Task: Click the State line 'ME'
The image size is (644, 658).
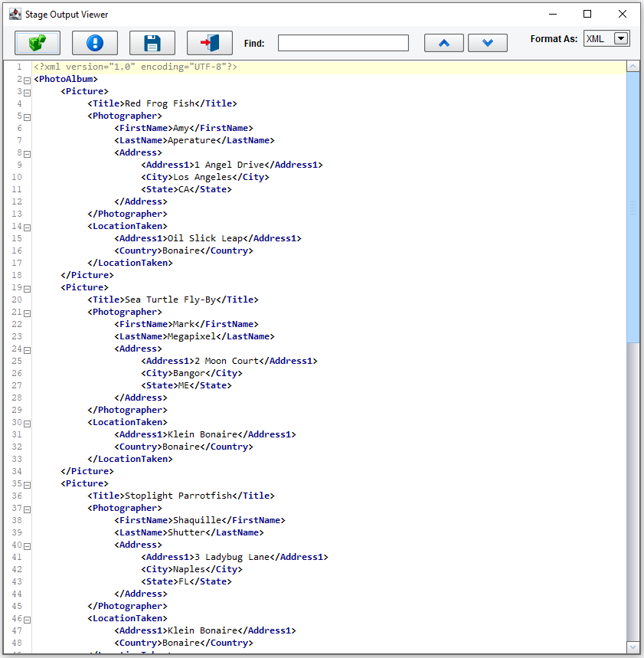Action: pyautogui.click(x=187, y=385)
